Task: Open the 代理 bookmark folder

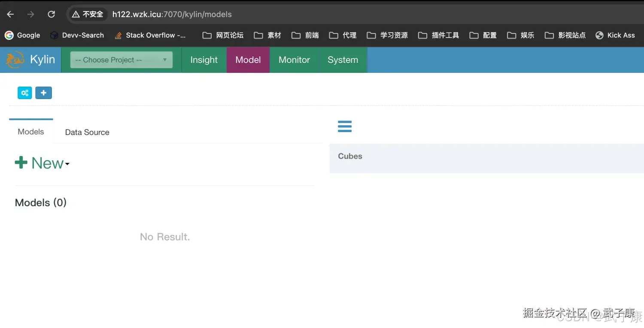Action: pyautogui.click(x=343, y=35)
